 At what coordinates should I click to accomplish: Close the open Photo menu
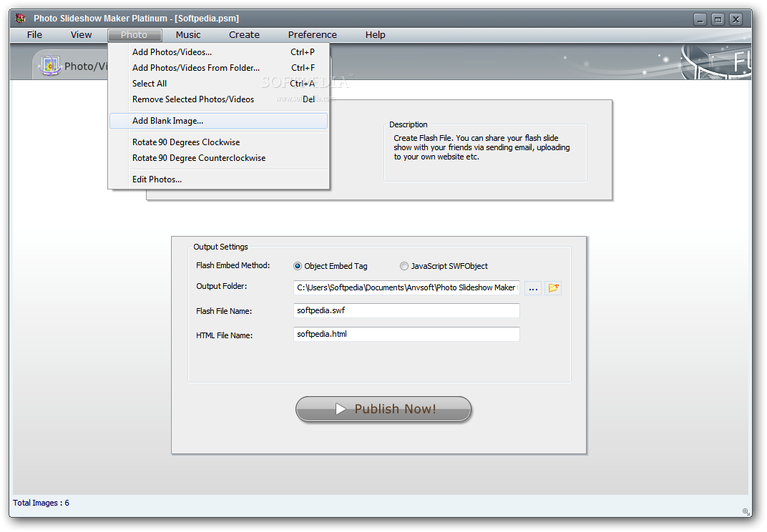coord(135,35)
